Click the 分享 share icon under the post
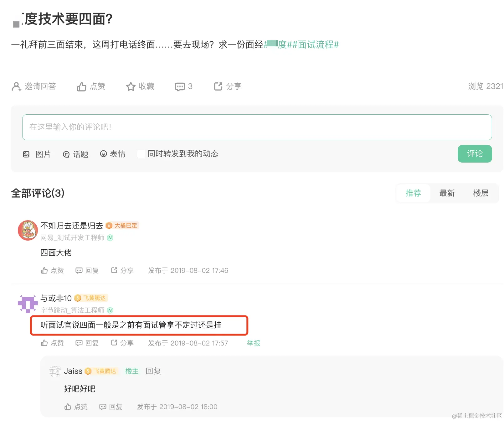Viewport: 504px width, 421px height. click(x=218, y=86)
